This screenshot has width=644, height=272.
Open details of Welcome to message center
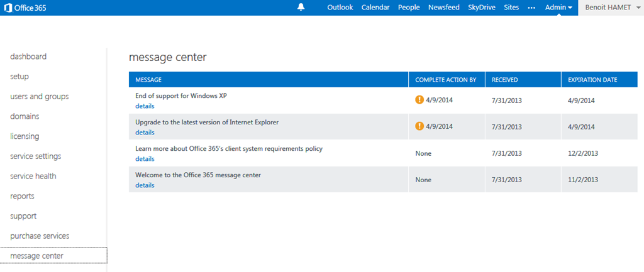145,185
